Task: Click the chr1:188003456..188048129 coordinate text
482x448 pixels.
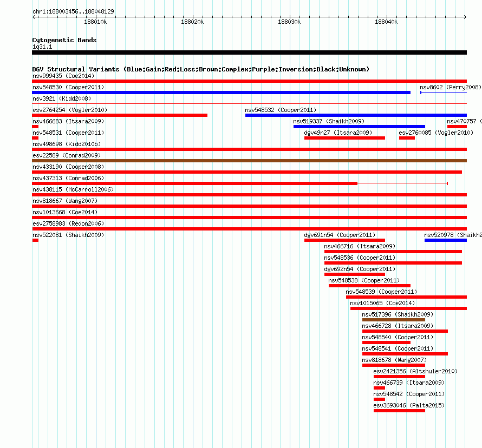Action: (73, 11)
